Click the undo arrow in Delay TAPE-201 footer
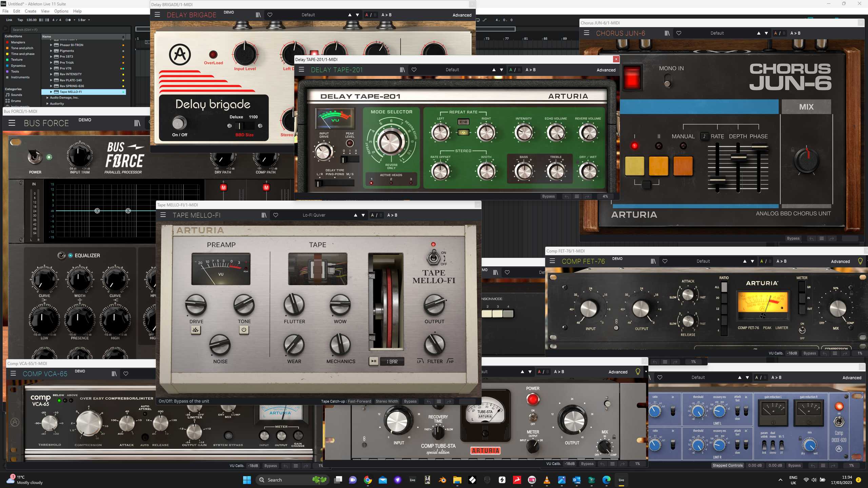Image resolution: width=868 pixels, height=488 pixels. [x=567, y=196]
